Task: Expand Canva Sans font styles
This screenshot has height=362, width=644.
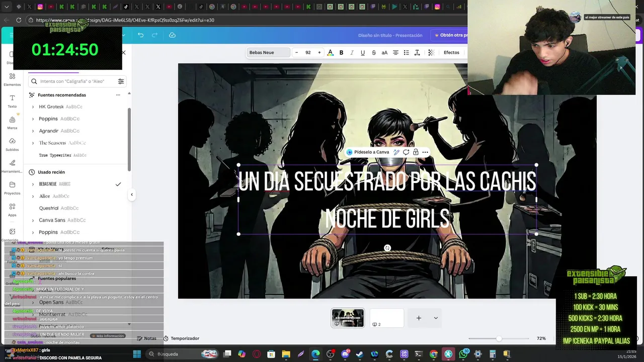Action: point(33,220)
